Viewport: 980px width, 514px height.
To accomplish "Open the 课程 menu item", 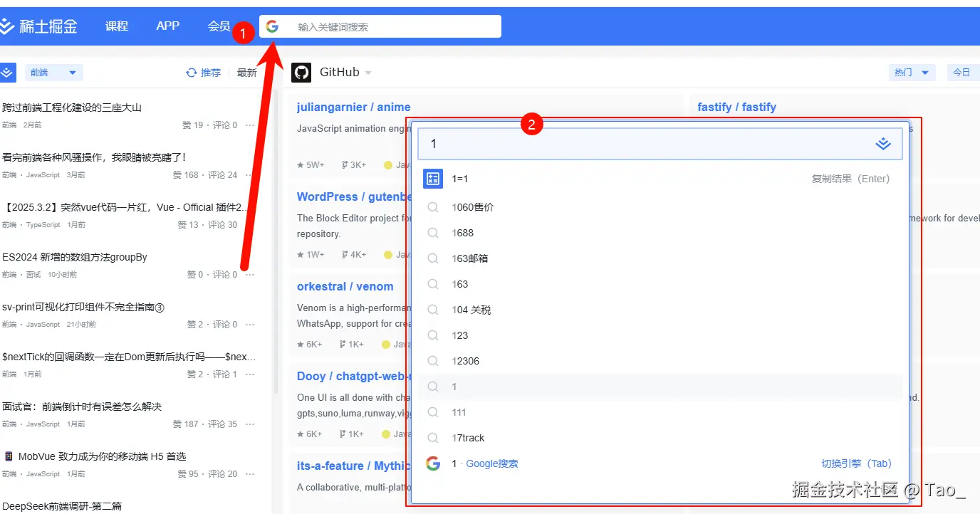I will point(116,26).
